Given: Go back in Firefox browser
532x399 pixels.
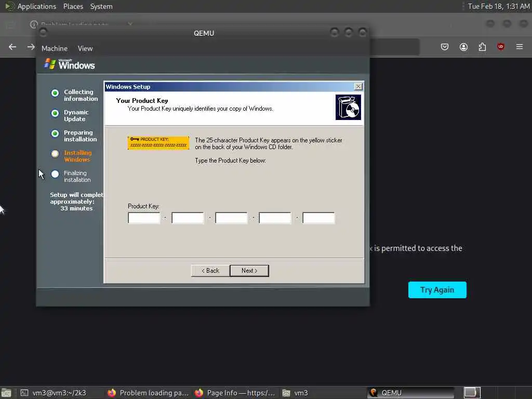Looking at the screenshot, I should tap(12, 47).
